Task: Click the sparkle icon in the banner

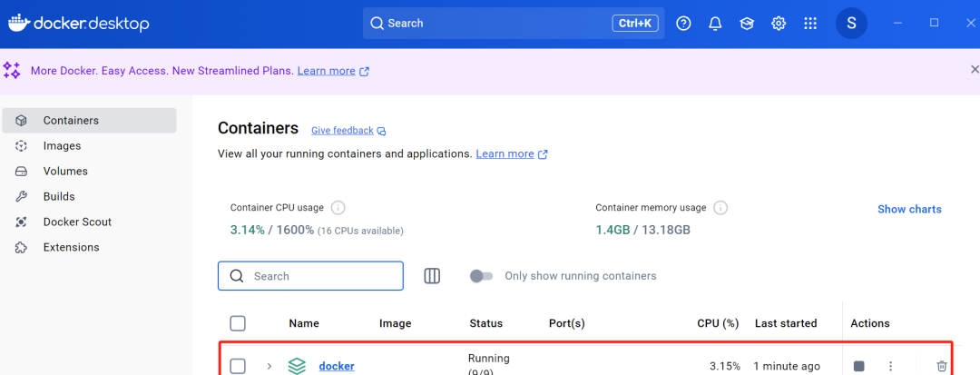Action: tap(12, 70)
